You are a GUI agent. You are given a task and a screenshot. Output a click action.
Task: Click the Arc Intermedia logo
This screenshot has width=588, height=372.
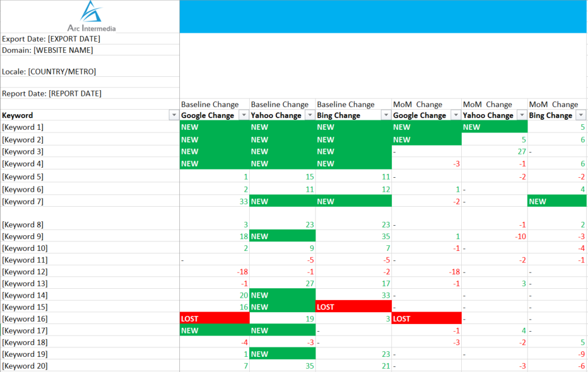click(91, 16)
